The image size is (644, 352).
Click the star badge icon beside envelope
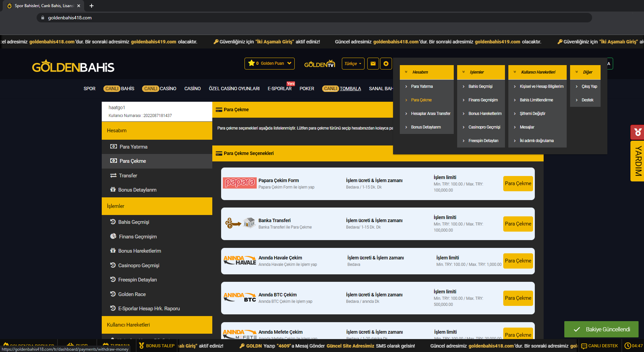click(386, 64)
